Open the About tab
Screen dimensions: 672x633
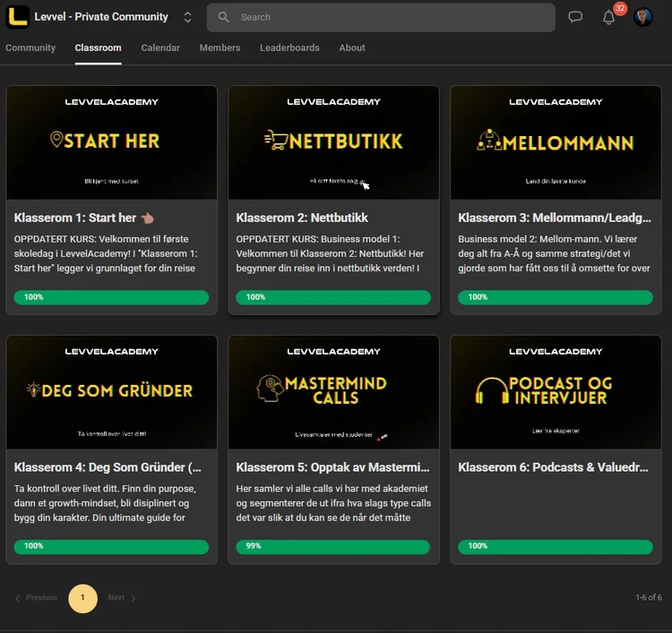point(352,47)
